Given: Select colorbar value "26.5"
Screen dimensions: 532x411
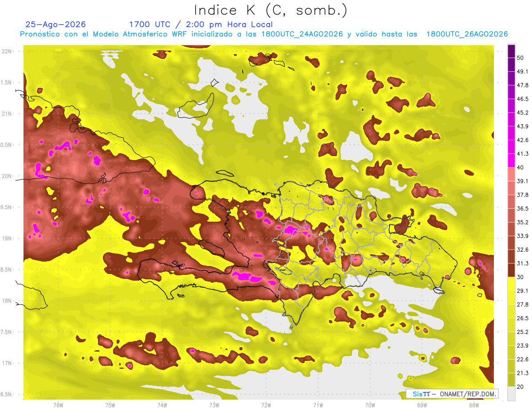Looking at the screenshot, I should tap(523, 318).
